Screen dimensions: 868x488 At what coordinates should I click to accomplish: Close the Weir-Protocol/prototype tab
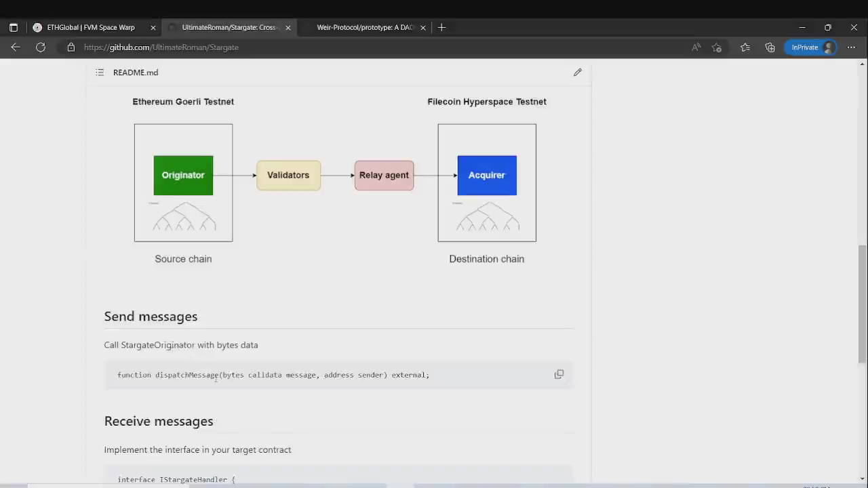[423, 28]
